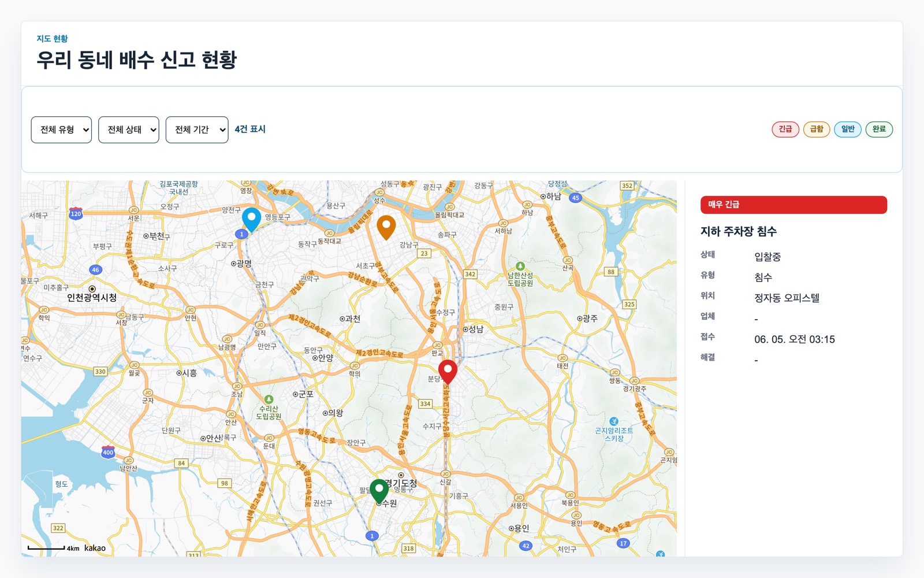Click the 급함 legend badge

coord(817,129)
